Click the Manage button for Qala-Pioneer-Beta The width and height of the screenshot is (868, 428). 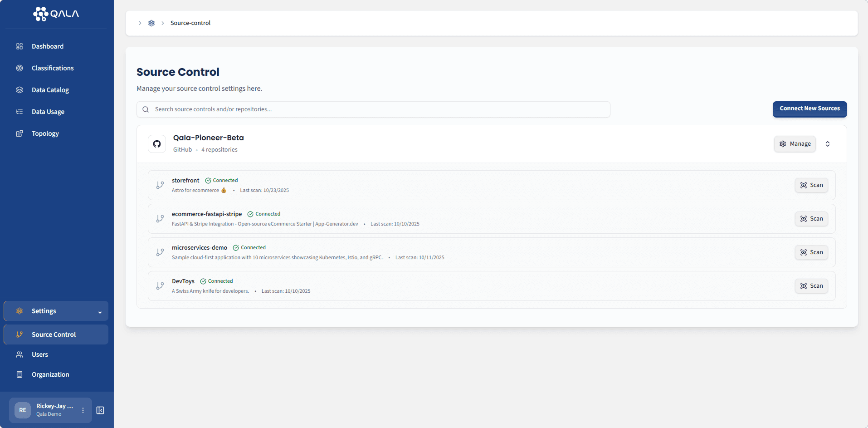pos(795,143)
